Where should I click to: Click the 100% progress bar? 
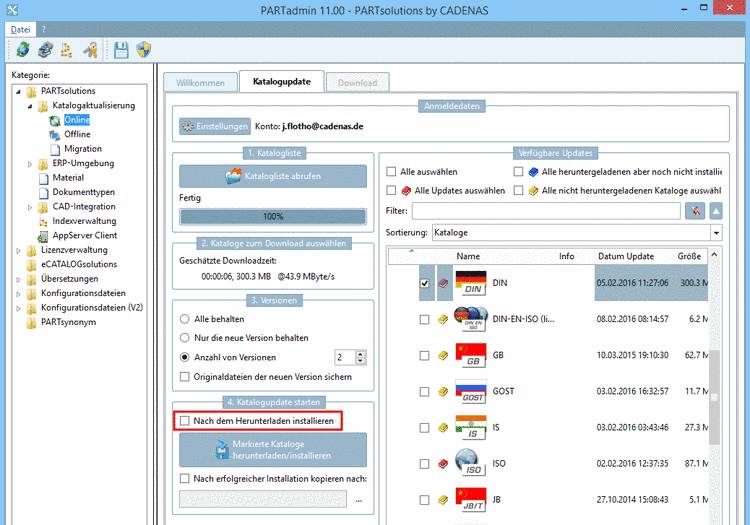coord(273,217)
